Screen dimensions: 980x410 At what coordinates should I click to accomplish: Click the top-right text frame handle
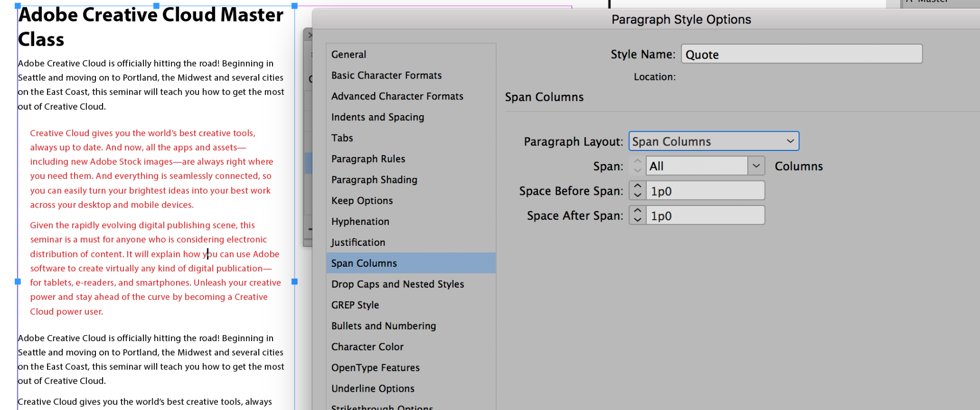pyautogui.click(x=295, y=6)
